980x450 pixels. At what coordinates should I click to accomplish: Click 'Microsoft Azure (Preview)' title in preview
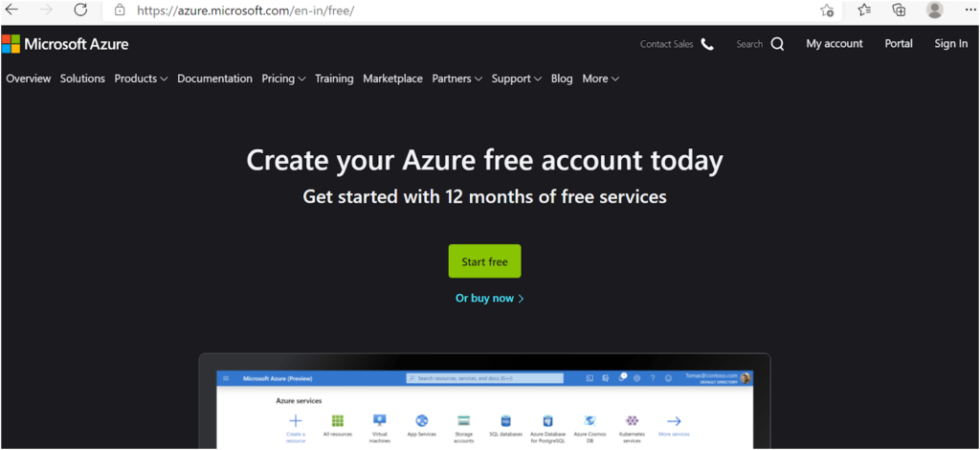pos(278,379)
